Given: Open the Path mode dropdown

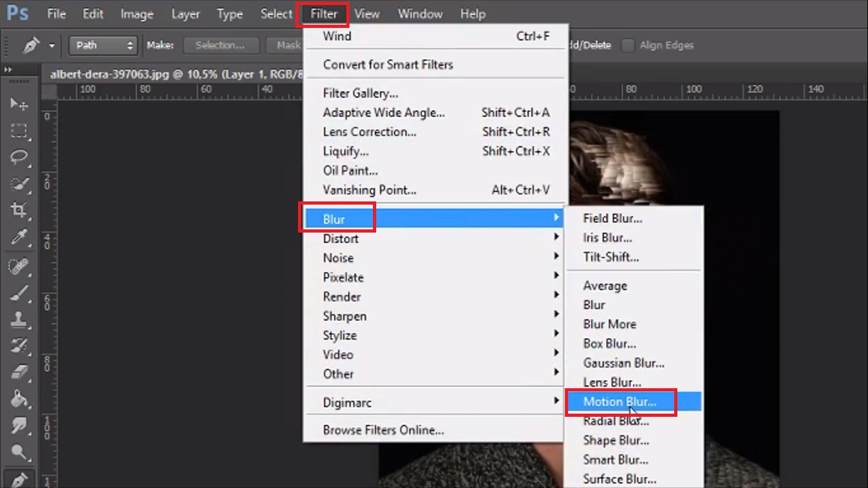Looking at the screenshot, I should pos(104,45).
